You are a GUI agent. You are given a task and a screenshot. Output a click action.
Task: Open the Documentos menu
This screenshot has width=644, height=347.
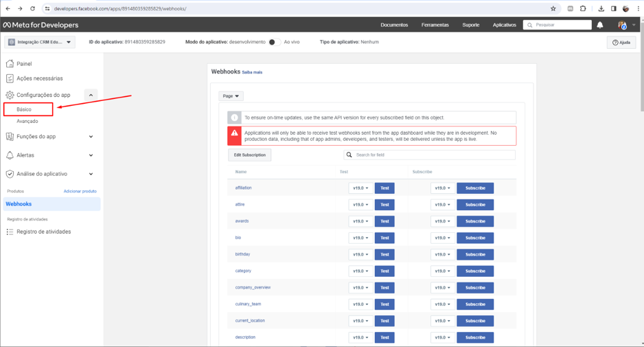394,25
